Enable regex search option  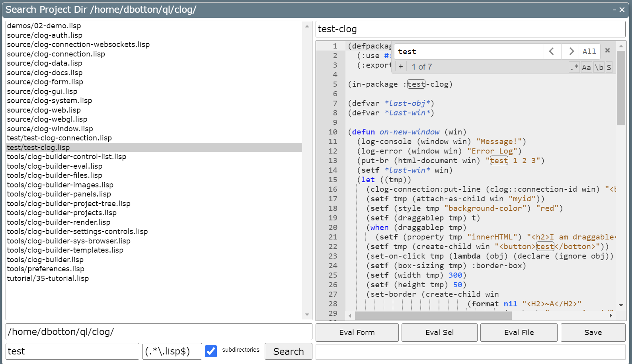(x=574, y=67)
